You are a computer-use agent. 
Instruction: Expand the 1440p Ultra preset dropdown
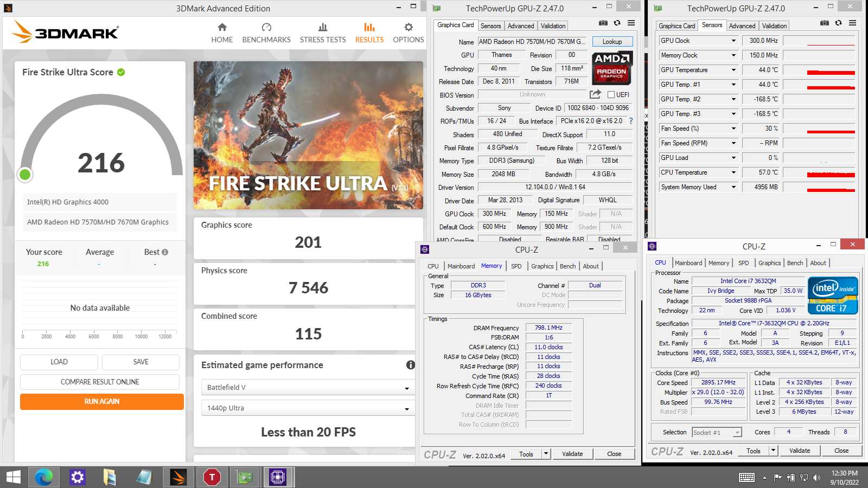click(308, 408)
